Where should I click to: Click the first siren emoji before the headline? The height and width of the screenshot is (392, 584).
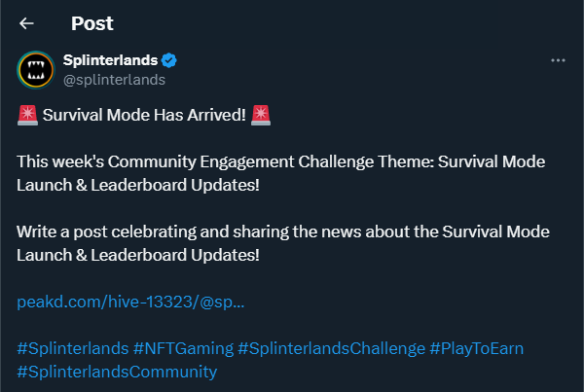[x=27, y=116]
